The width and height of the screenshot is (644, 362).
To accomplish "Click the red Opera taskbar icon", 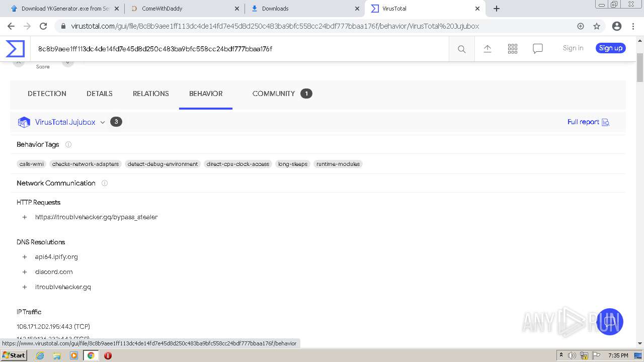I will [x=108, y=355].
